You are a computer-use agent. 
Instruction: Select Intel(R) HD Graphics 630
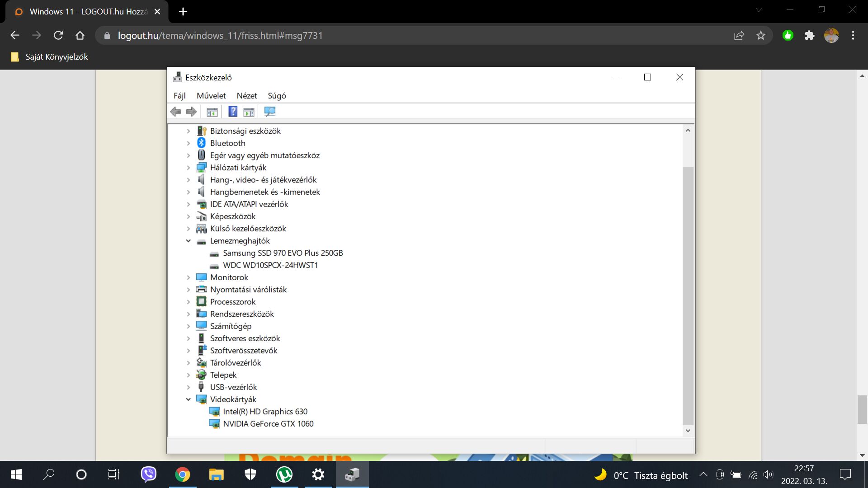pyautogui.click(x=265, y=412)
